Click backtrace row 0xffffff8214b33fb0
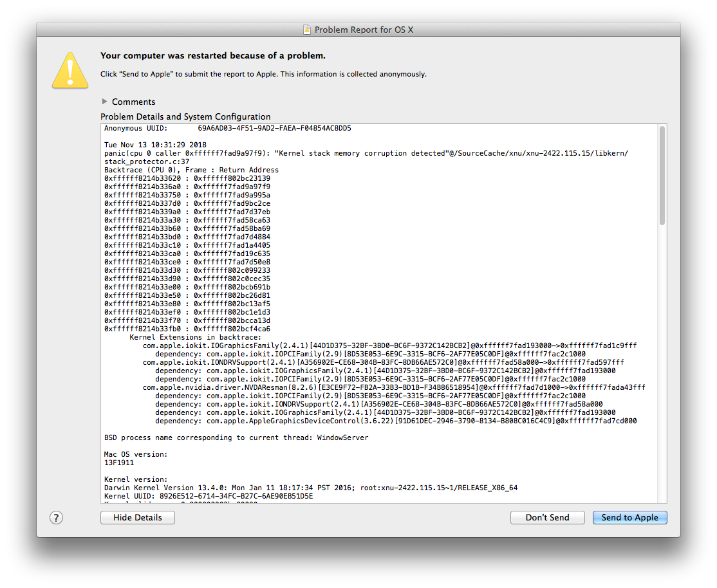 pyautogui.click(x=187, y=329)
